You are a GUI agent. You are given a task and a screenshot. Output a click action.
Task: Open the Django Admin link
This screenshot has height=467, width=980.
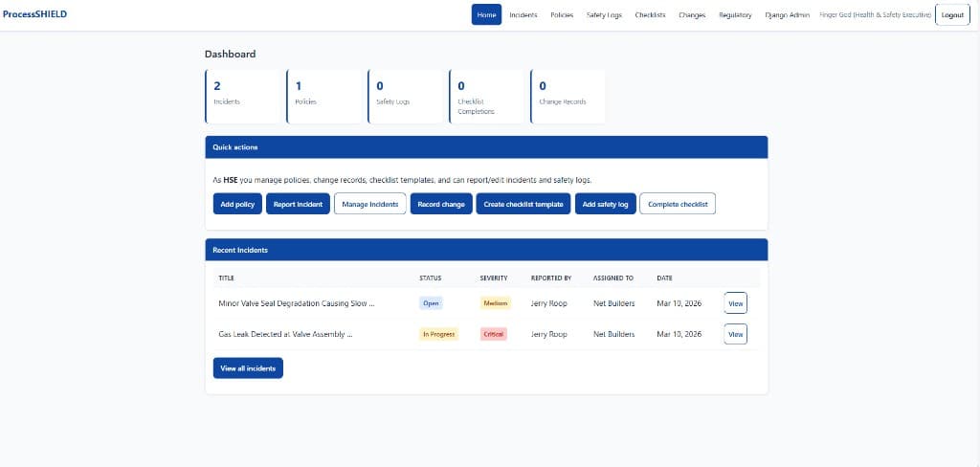[x=787, y=15]
